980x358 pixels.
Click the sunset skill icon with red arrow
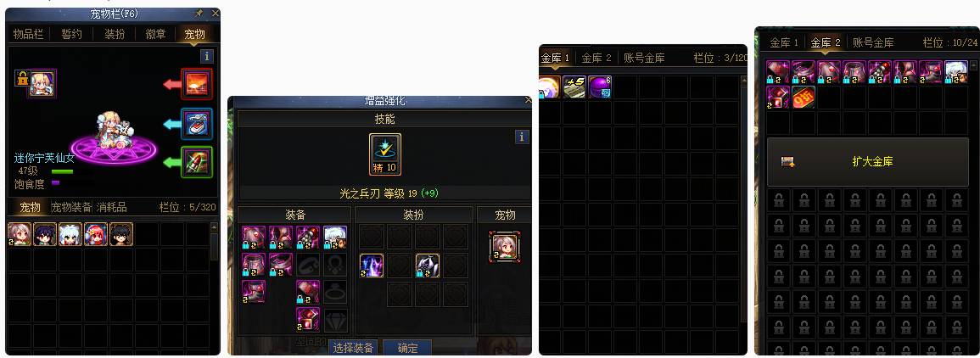coord(197,84)
